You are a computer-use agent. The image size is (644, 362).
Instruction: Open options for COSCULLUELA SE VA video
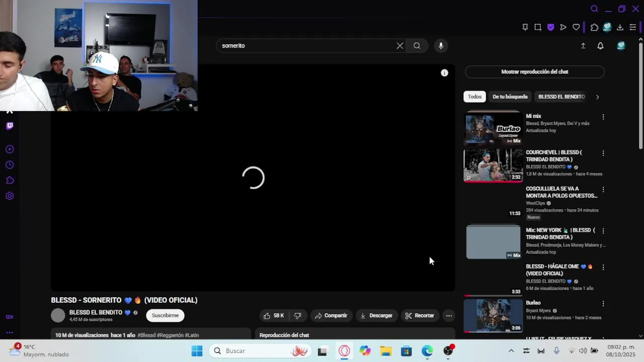(x=603, y=190)
